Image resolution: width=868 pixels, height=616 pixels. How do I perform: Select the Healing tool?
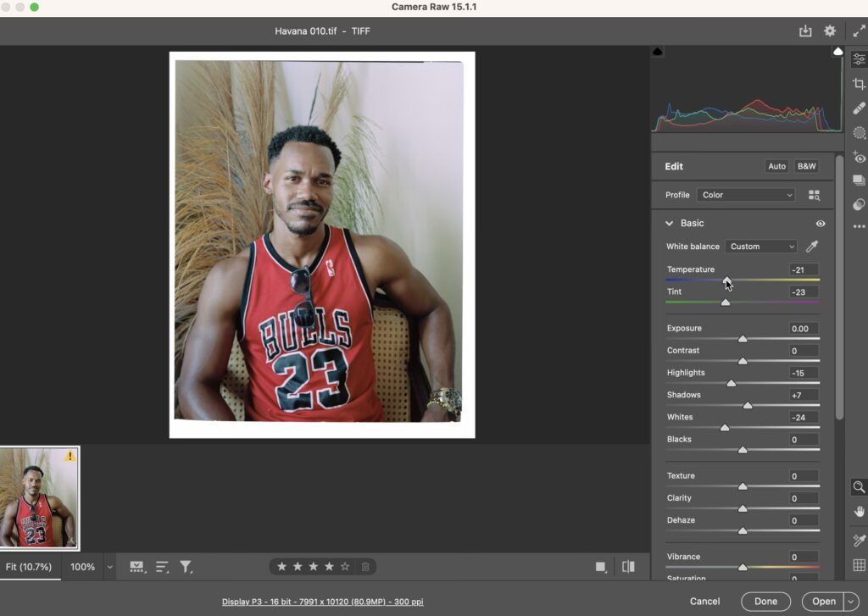(x=859, y=108)
